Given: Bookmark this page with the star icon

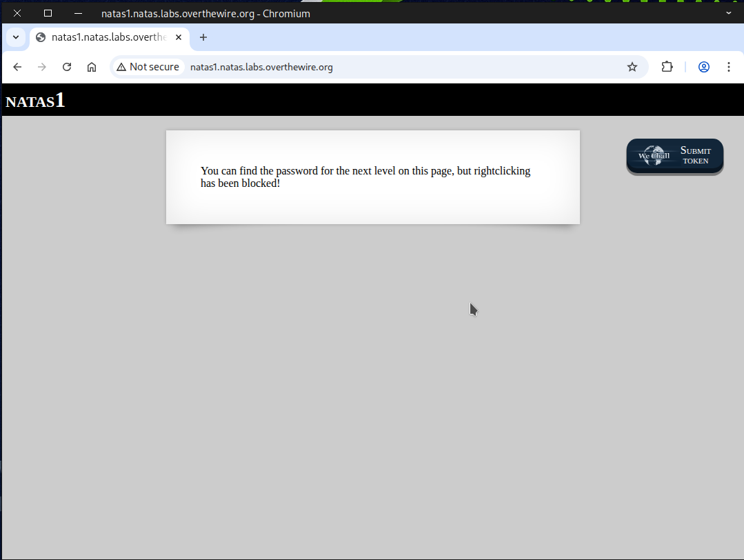Looking at the screenshot, I should (632, 67).
